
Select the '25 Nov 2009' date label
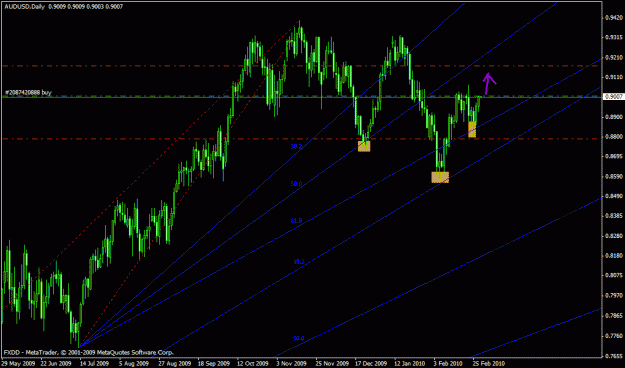pos(332,364)
